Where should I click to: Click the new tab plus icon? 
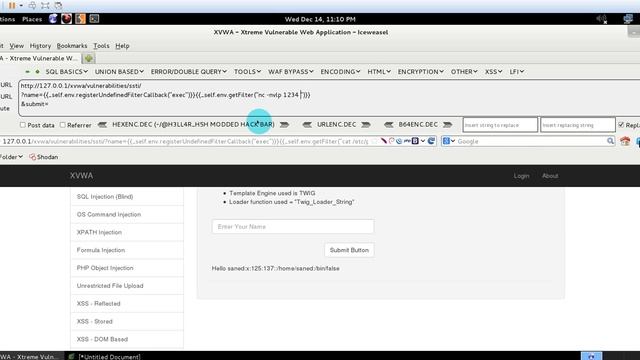coord(89,58)
